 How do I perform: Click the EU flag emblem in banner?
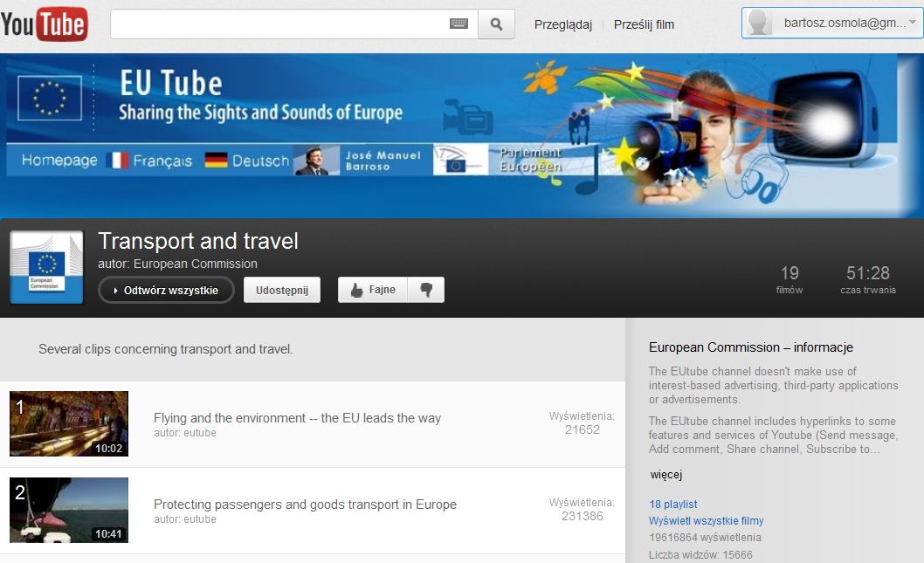coord(50,98)
